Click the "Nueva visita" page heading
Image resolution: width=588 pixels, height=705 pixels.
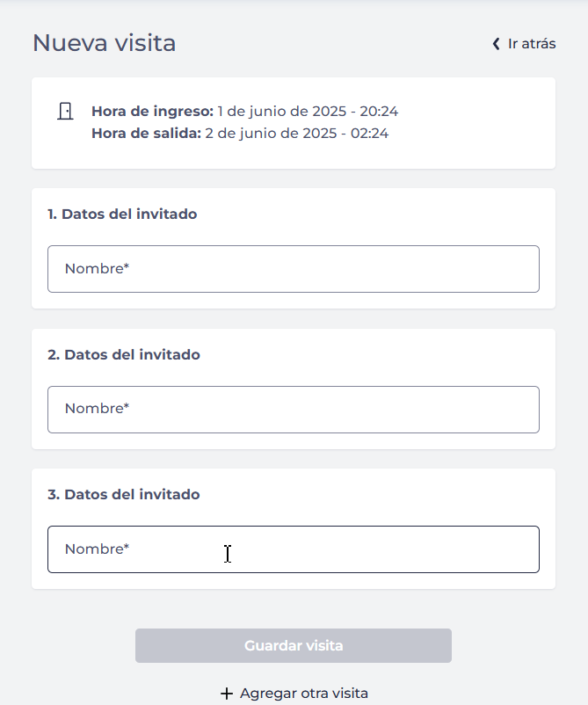click(x=104, y=43)
